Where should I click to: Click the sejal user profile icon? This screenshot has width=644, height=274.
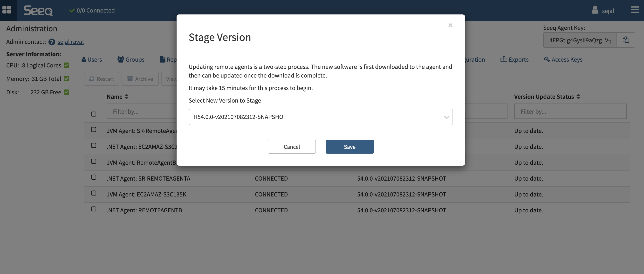pyautogui.click(x=595, y=10)
